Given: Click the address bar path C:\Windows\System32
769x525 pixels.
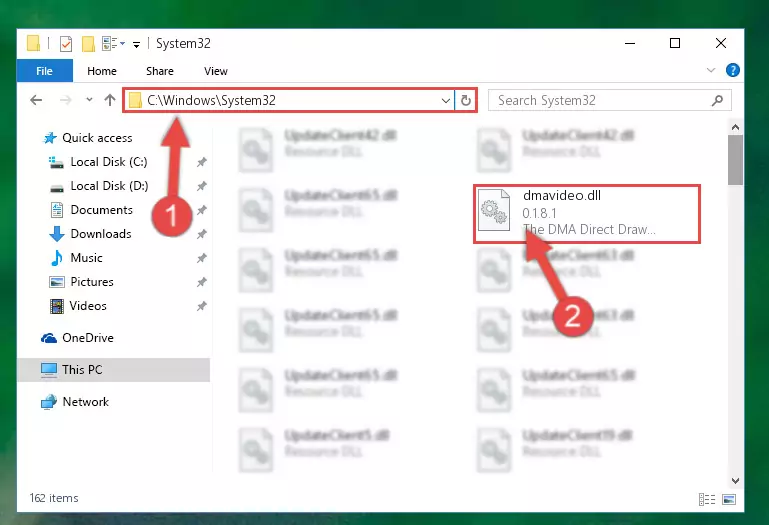Looking at the screenshot, I should (211, 100).
